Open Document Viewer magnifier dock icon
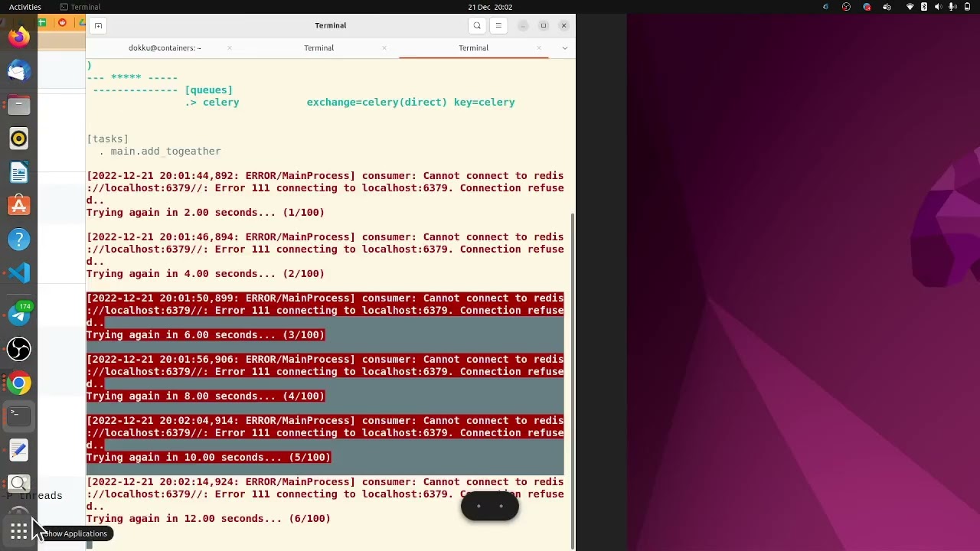The image size is (980, 551). click(19, 484)
